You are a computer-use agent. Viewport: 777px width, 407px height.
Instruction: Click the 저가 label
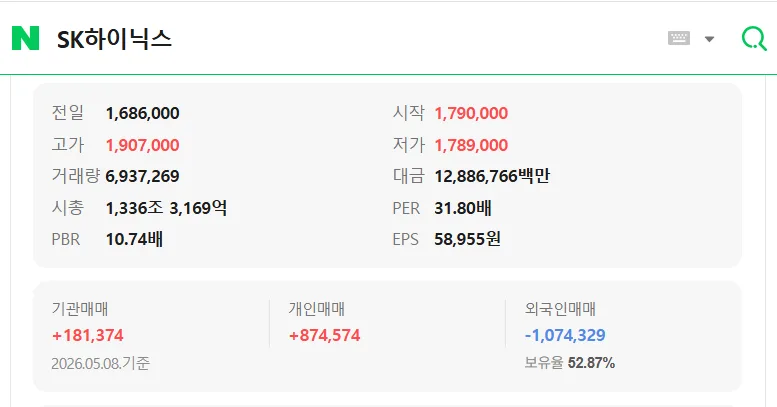409,145
